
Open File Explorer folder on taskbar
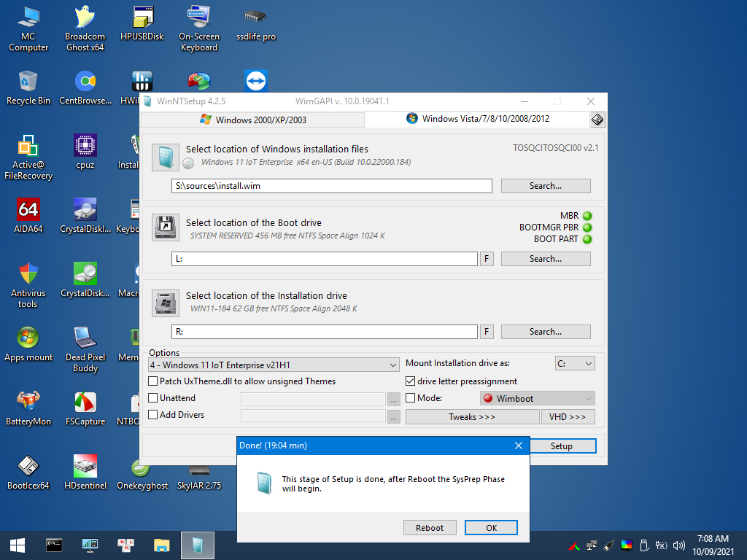click(x=161, y=545)
